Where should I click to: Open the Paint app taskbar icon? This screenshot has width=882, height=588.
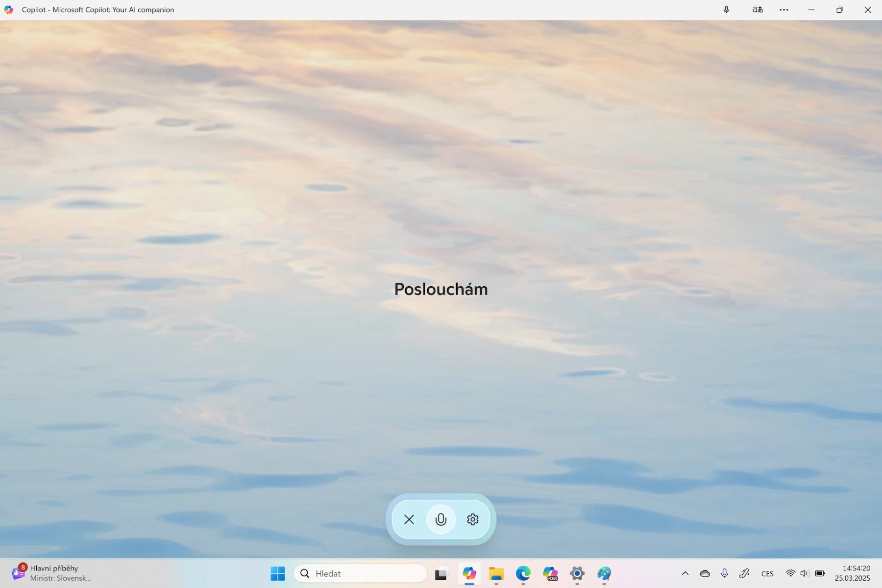[604, 573]
